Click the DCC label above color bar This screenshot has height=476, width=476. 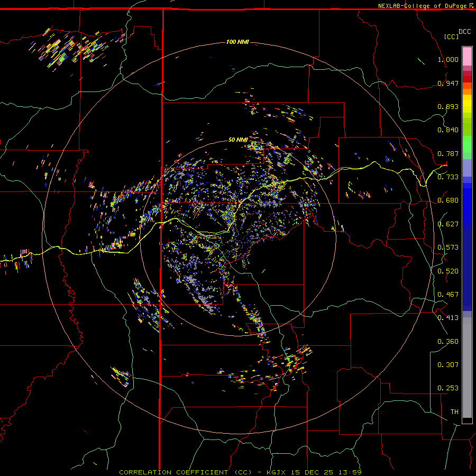point(464,32)
